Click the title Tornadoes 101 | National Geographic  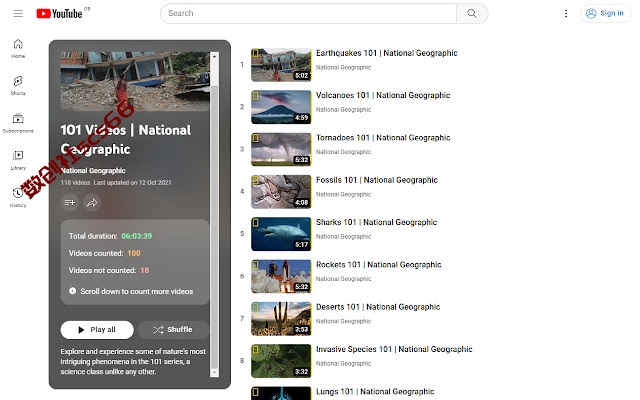(x=383, y=138)
